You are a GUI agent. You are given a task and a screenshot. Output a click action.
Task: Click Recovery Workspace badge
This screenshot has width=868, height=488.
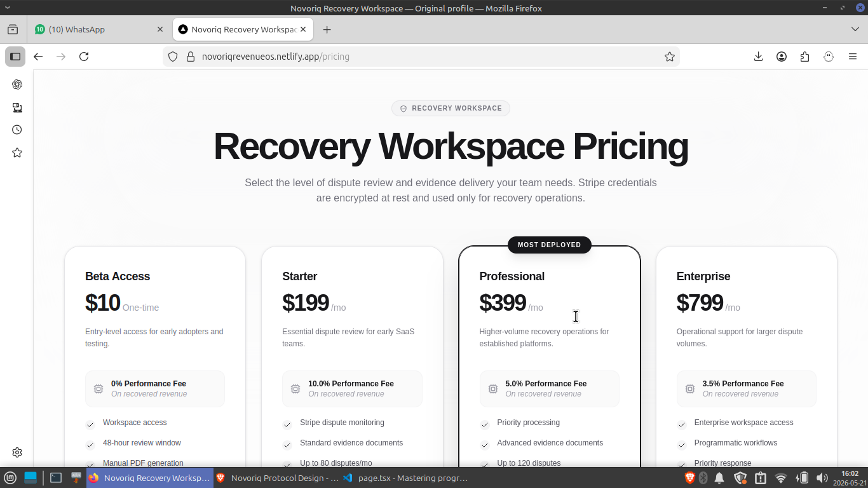(x=451, y=108)
